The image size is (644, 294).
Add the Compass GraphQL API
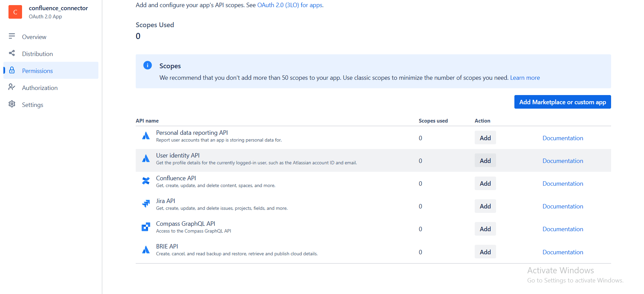click(x=485, y=229)
